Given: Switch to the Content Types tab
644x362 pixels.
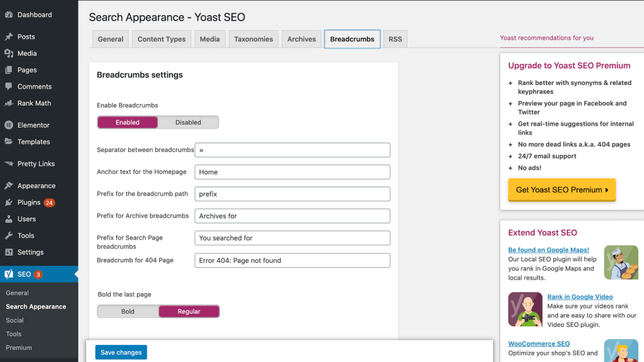Looking at the screenshot, I should [x=162, y=39].
